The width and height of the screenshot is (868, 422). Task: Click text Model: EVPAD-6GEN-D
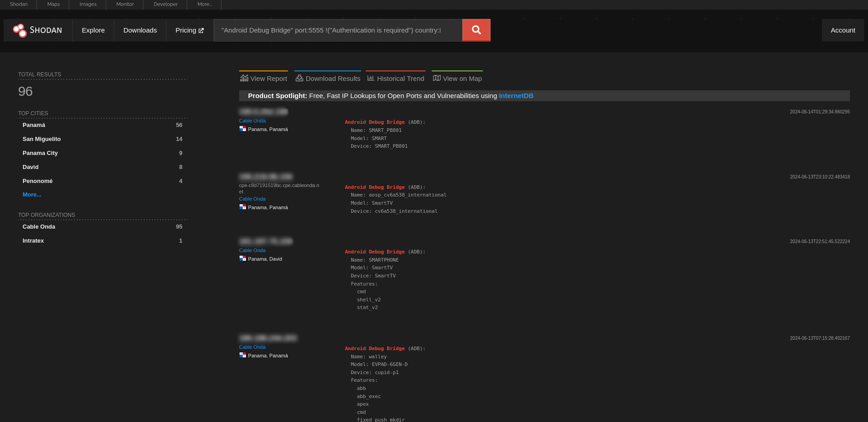(x=379, y=365)
